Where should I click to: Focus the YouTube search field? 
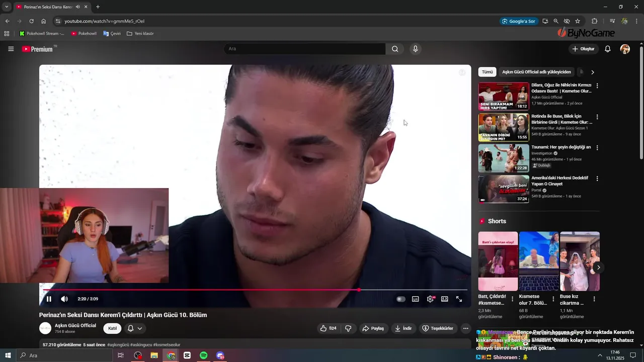tap(304, 49)
